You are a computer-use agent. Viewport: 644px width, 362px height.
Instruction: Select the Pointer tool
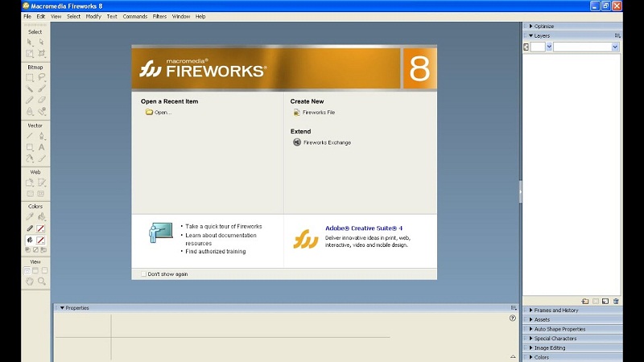click(30, 42)
